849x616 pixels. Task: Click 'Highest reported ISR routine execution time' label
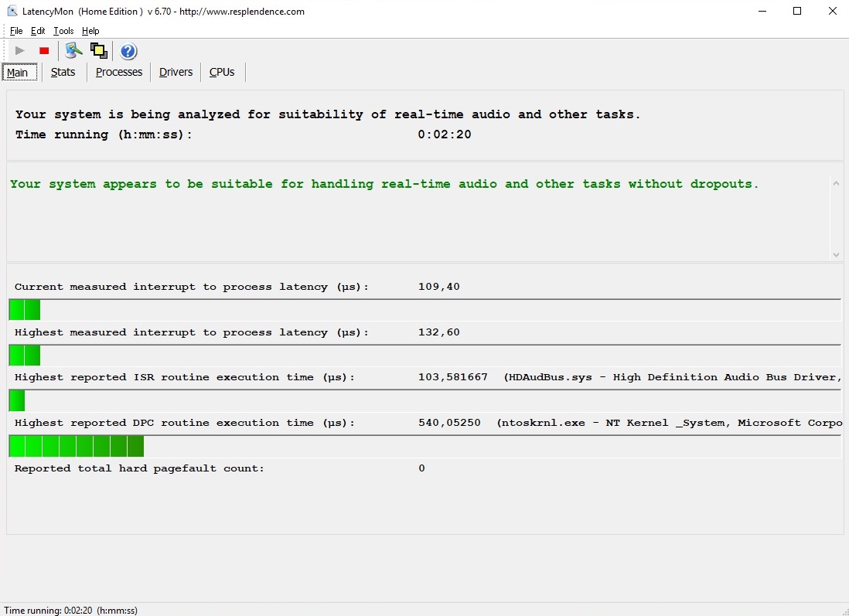click(x=185, y=377)
